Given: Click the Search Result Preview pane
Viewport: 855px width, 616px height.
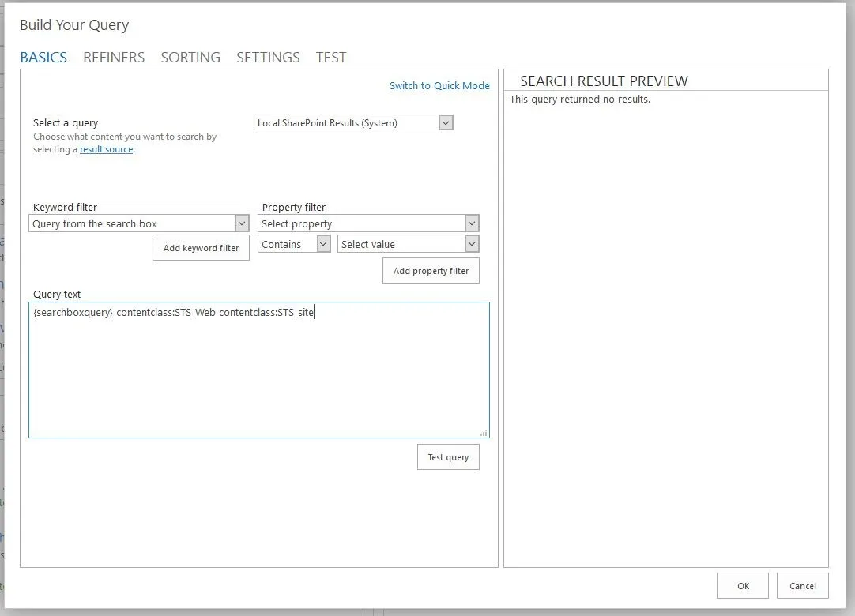Looking at the screenshot, I should coord(665,332).
